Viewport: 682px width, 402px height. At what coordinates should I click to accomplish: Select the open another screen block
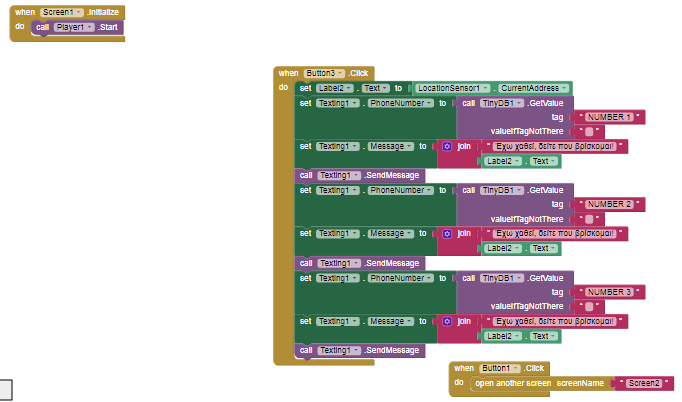[x=511, y=383]
